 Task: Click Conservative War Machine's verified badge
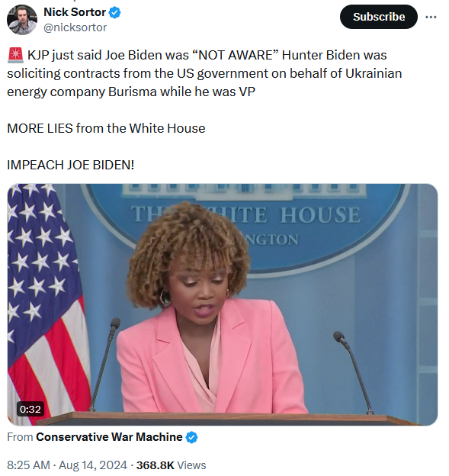(191, 437)
